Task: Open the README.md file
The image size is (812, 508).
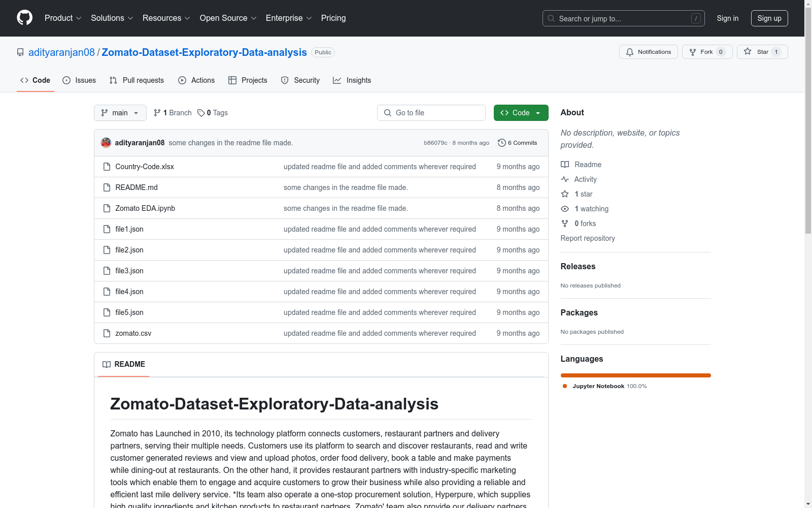Action: (x=137, y=187)
